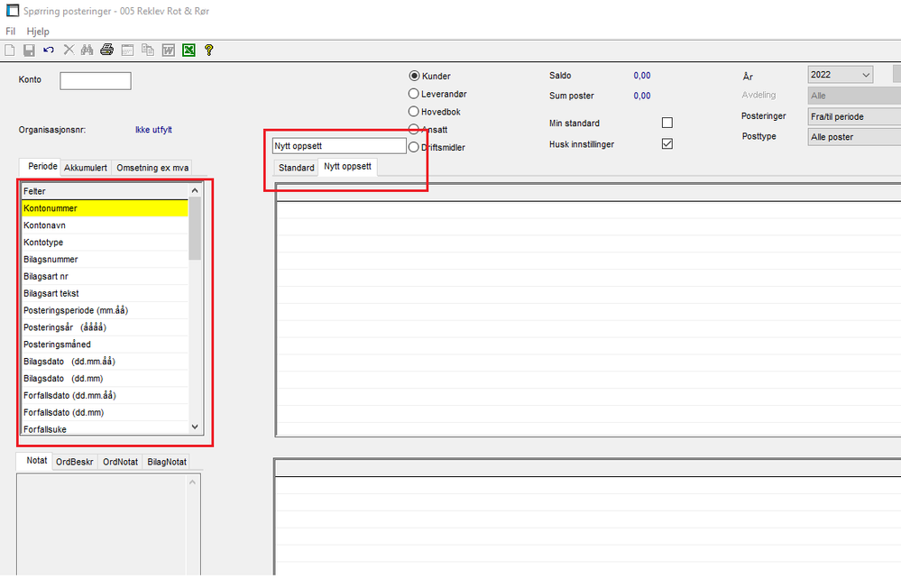Click the Save floppy disk icon
The width and height of the screenshot is (901, 588).
coord(29,50)
